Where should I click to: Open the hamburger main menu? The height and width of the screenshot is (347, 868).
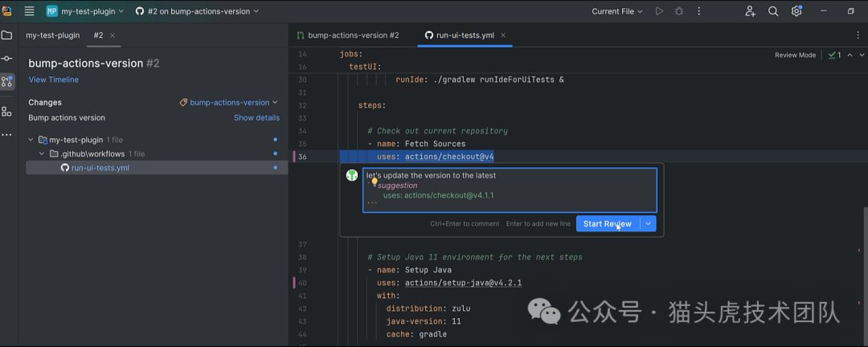(x=30, y=11)
